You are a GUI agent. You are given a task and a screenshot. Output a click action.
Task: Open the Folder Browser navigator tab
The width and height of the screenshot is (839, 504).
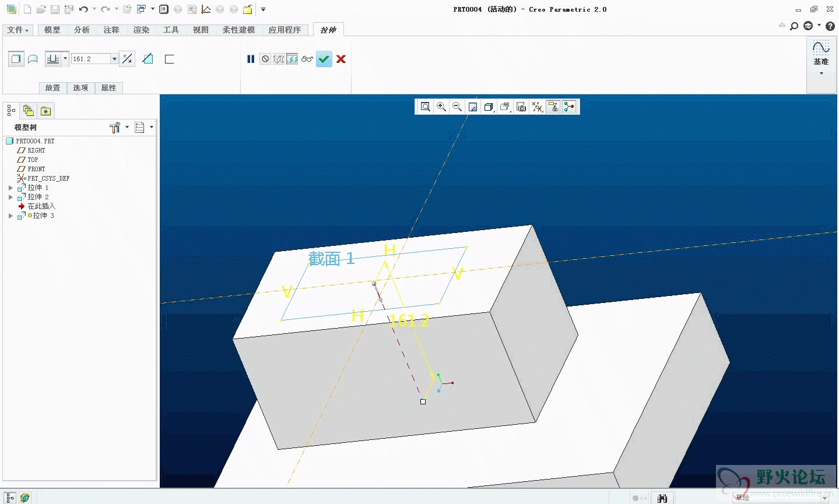[28, 110]
